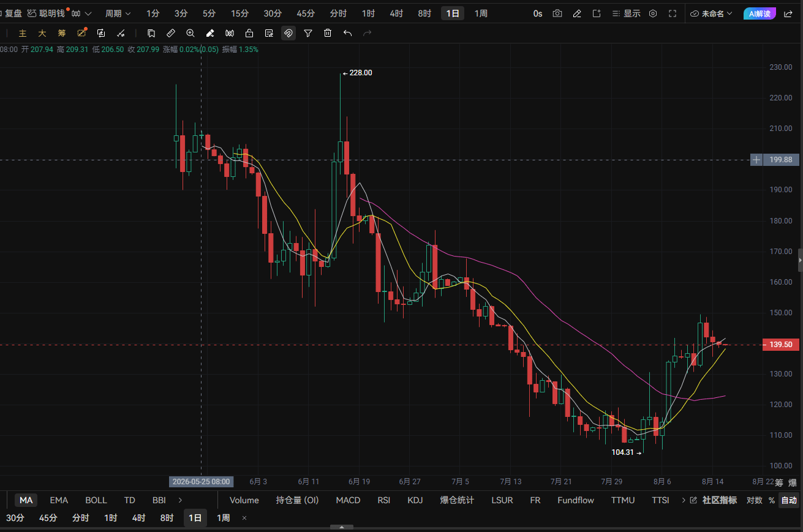Select the ruler measure tool

[171, 33]
